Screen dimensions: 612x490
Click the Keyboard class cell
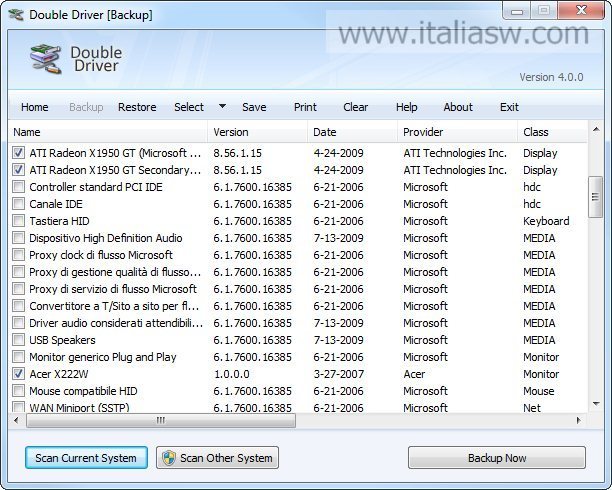(546, 221)
